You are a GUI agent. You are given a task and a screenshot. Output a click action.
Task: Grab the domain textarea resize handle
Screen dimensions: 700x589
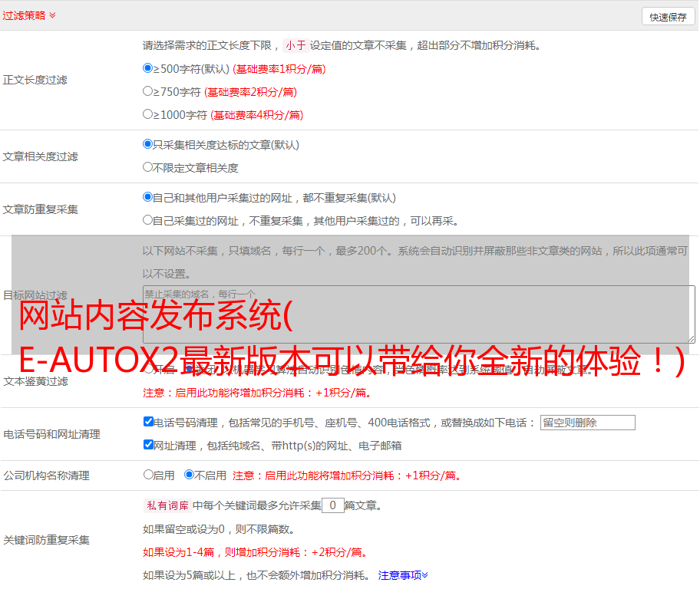(x=691, y=339)
